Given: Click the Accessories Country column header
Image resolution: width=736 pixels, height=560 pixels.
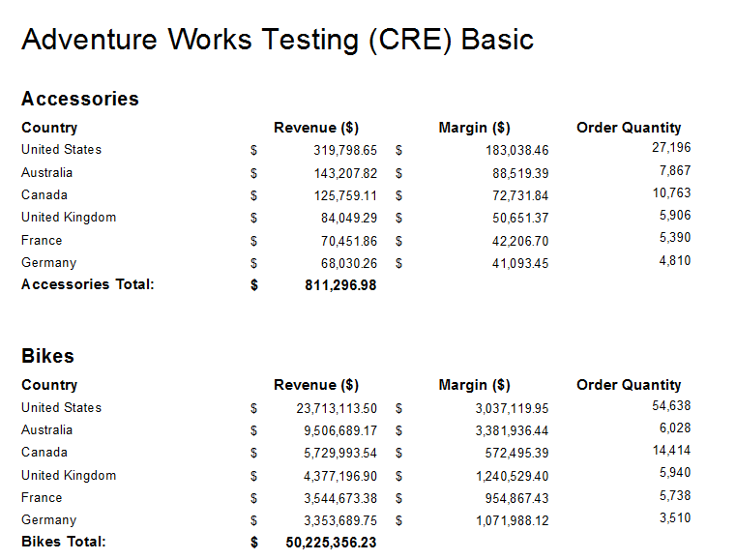Looking at the screenshot, I should click(x=49, y=128).
